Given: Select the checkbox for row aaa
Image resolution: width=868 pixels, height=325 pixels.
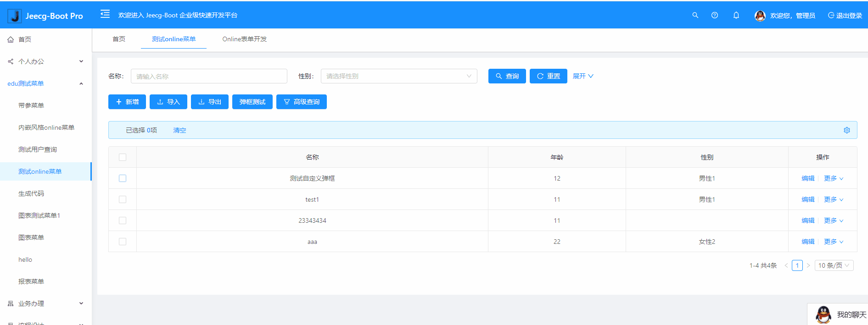Looking at the screenshot, I should 123,242.
